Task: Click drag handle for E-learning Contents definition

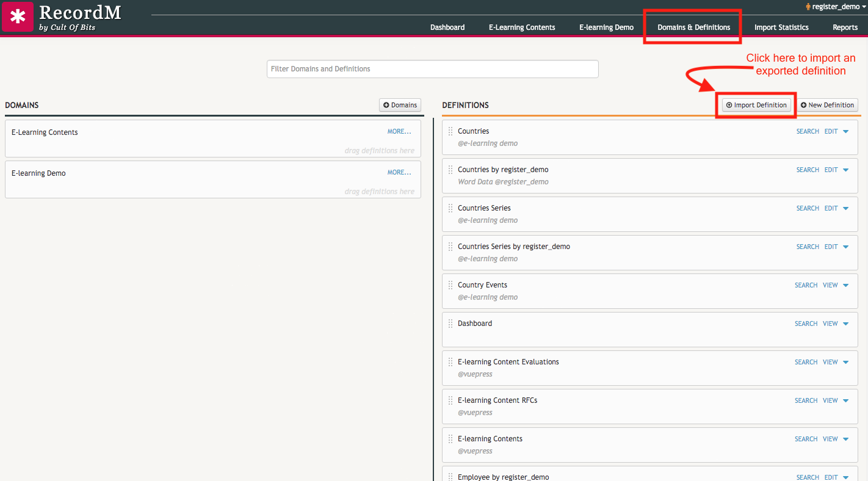Action: [450, 439]
